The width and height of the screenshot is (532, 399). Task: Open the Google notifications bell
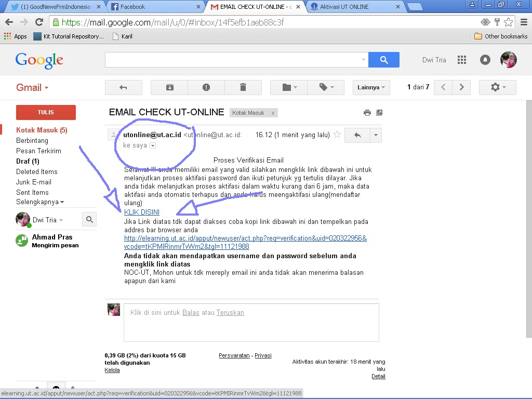(x=485, y=60)
